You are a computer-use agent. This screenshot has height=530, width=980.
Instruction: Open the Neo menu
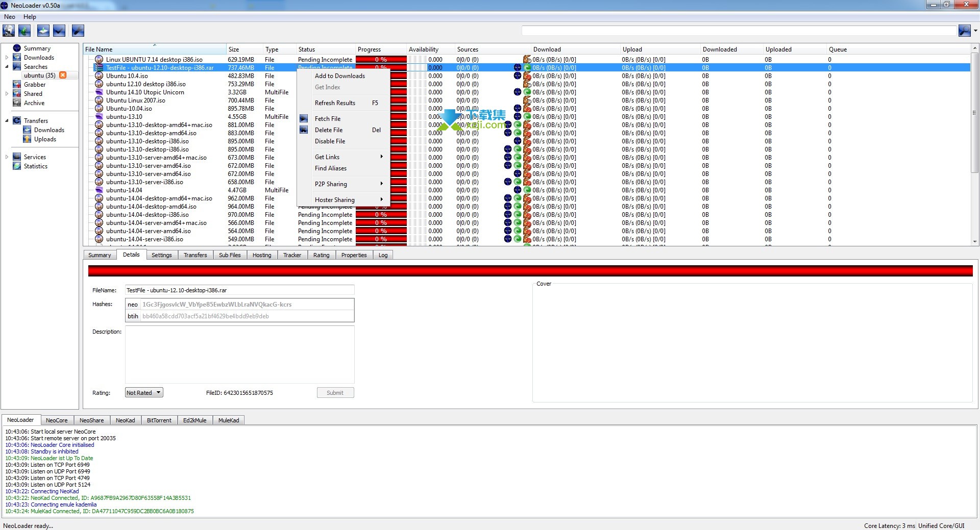click(10, 17)
